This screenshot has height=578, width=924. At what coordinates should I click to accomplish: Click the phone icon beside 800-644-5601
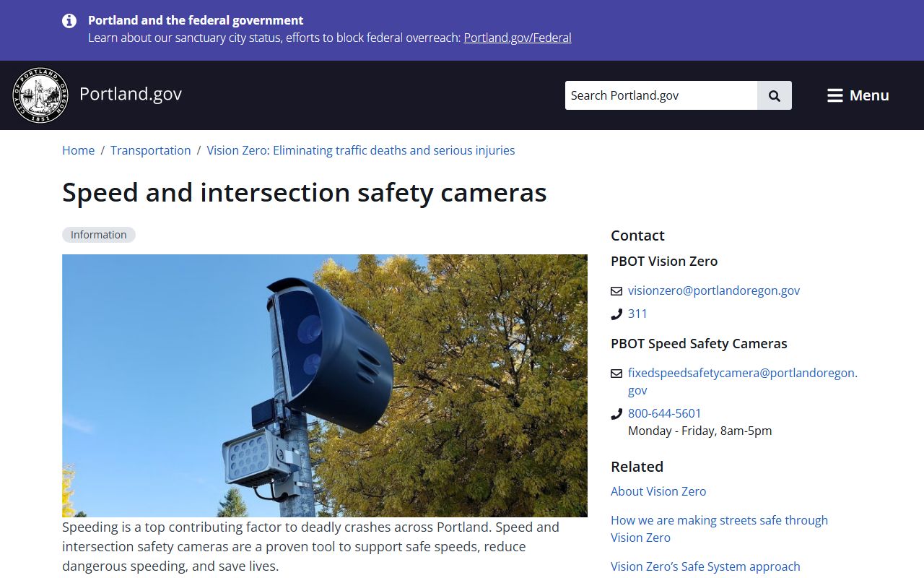(616, 414)
